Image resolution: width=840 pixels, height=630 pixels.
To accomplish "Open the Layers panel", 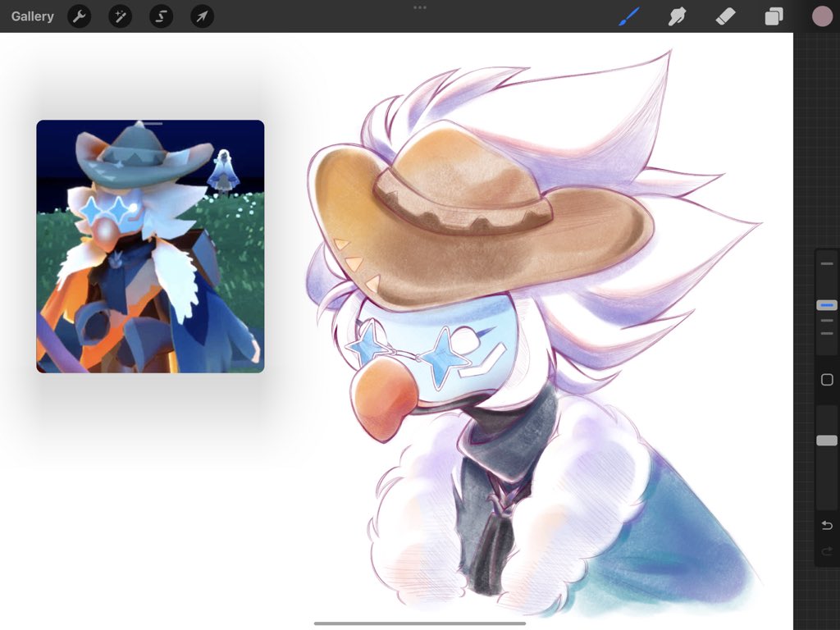I will point(774,16).
